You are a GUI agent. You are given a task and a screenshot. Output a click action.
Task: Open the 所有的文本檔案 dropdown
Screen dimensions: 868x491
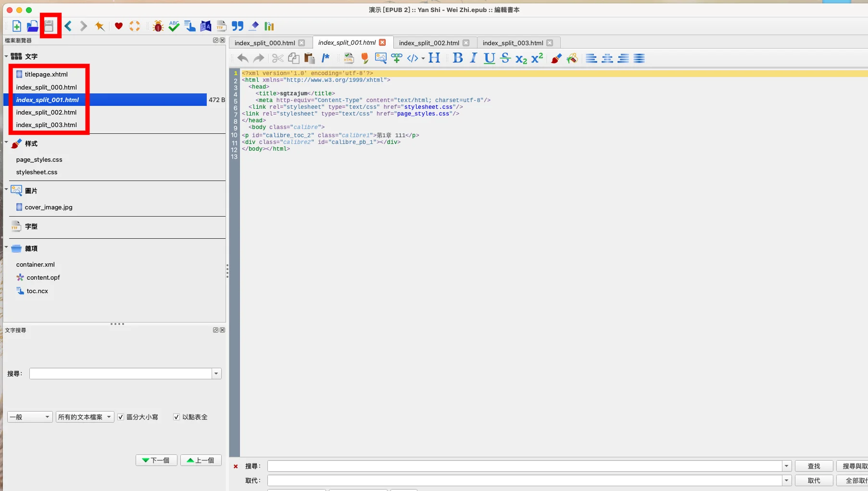[85, 417]
